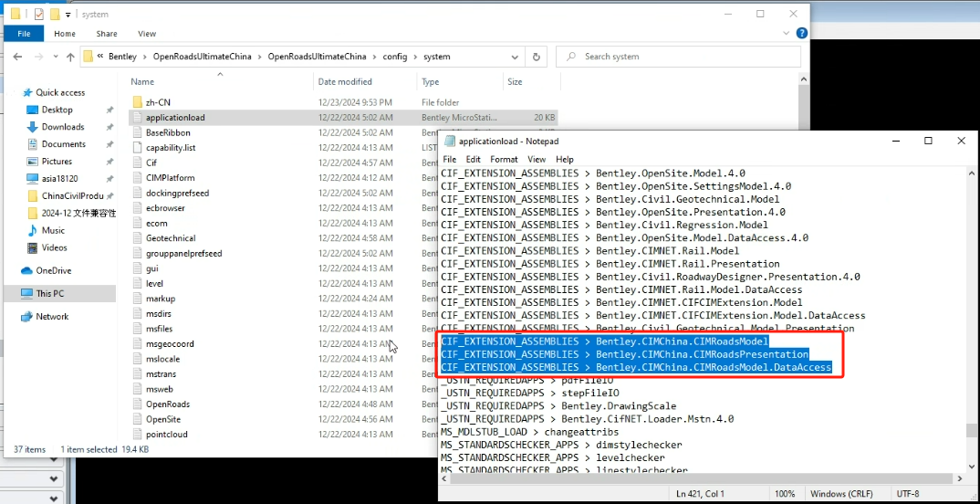The height and width of the screenshot is (504, 980).
Task: Open Network icon in sidebar
Action: [26, 317]
